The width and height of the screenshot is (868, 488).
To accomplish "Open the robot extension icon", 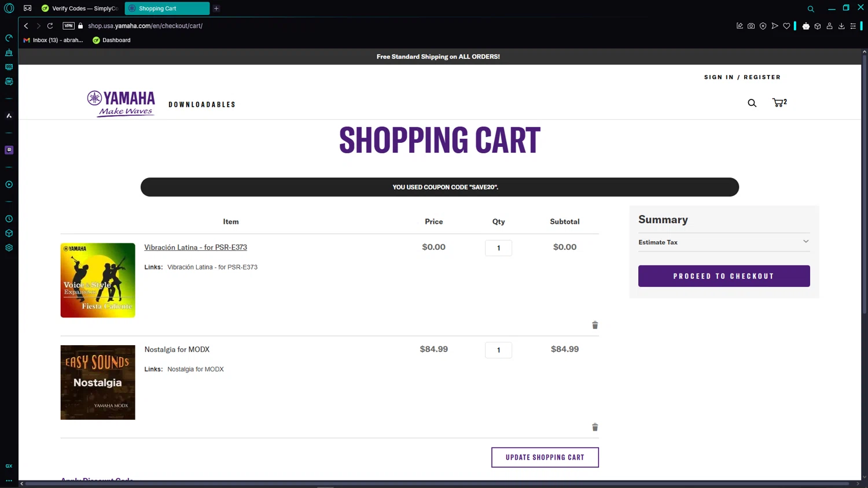I will point(806,25).
